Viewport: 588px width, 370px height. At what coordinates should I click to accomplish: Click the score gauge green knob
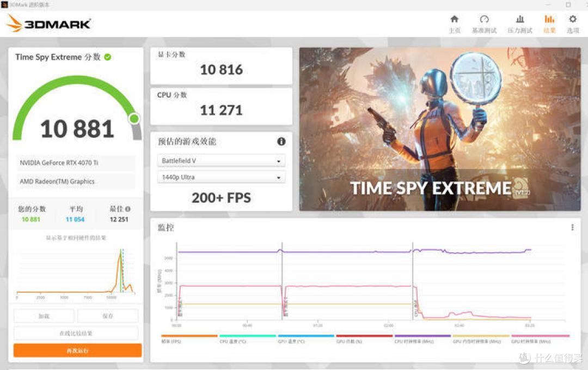(134, 119)
